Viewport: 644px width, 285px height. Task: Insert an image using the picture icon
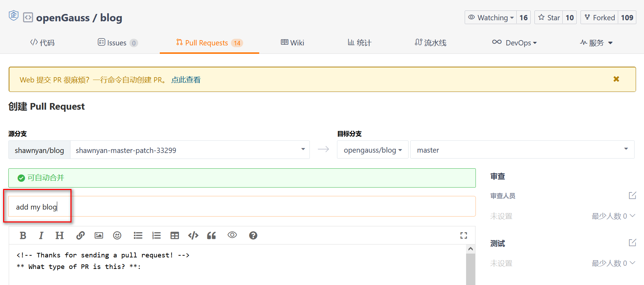pyautogui.click(x=99, y=235)
